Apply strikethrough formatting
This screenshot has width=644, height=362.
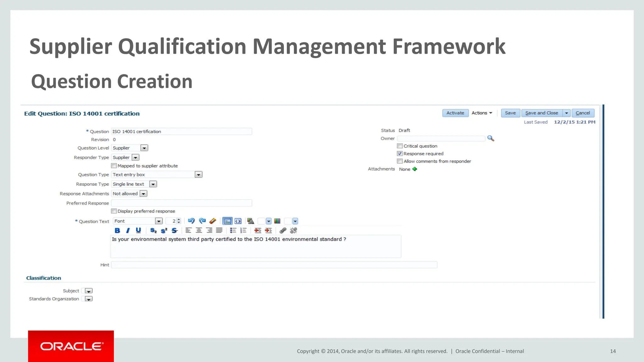pos(175,230)
